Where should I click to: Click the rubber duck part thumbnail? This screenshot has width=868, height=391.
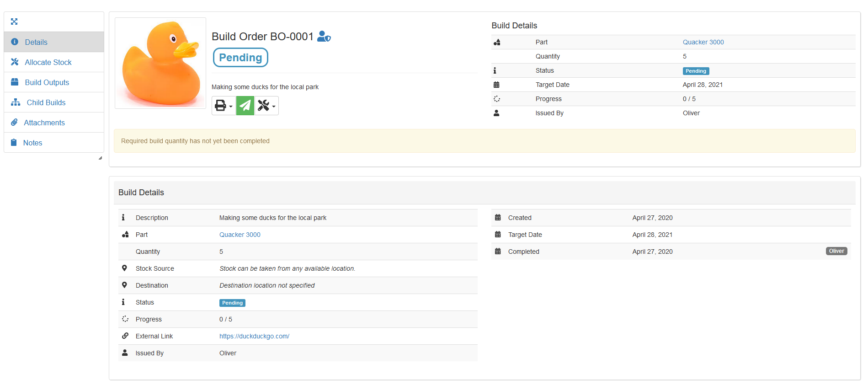[160, 63]
